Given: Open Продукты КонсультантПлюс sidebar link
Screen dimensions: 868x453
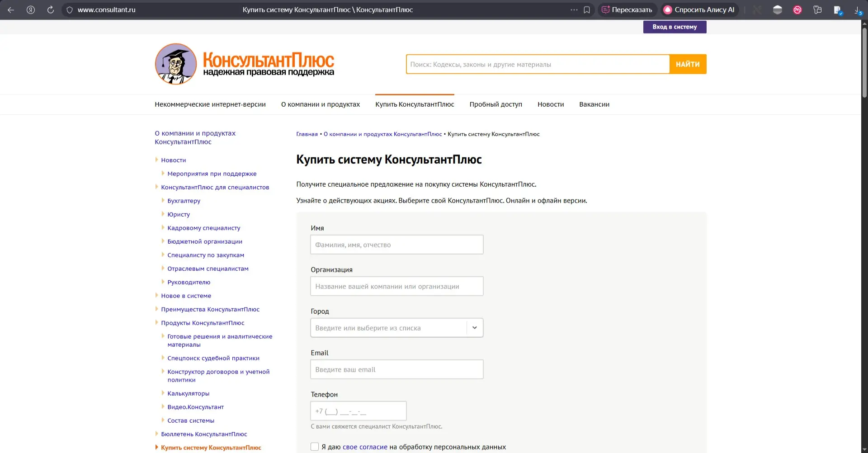Looking at the screenshot, I should pyautogui.click(x=203, y=323).
